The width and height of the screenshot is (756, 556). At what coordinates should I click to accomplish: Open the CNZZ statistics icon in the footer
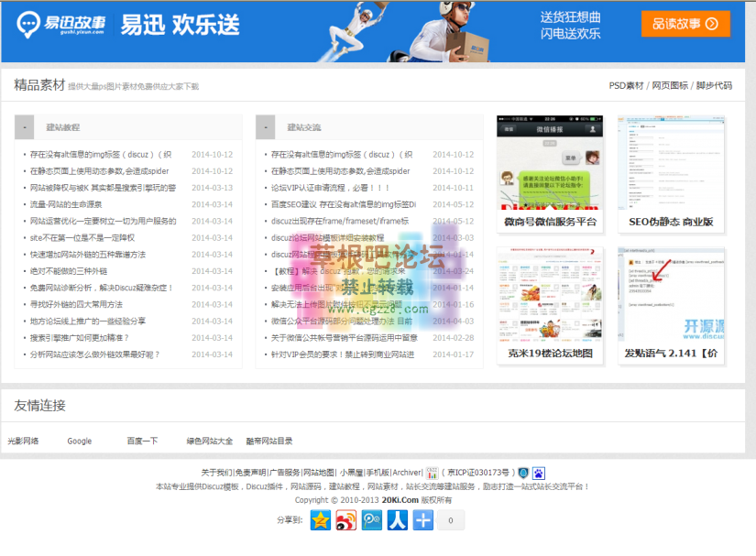(432, 473)
